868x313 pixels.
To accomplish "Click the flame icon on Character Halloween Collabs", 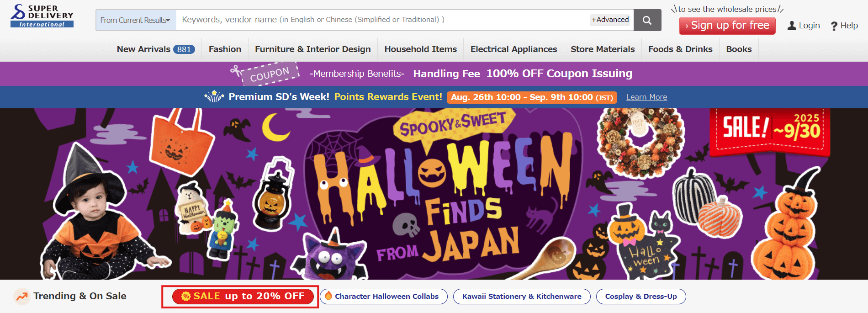I will 328,296.
